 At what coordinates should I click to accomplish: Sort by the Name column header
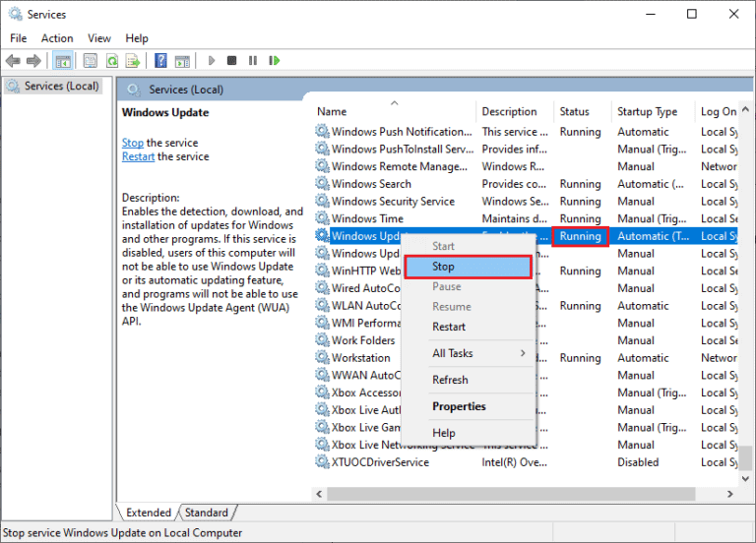click(x=395, y=112)
